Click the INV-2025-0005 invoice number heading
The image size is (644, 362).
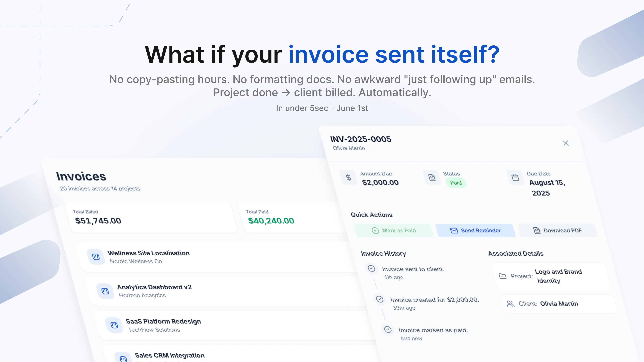coord(361,139)
